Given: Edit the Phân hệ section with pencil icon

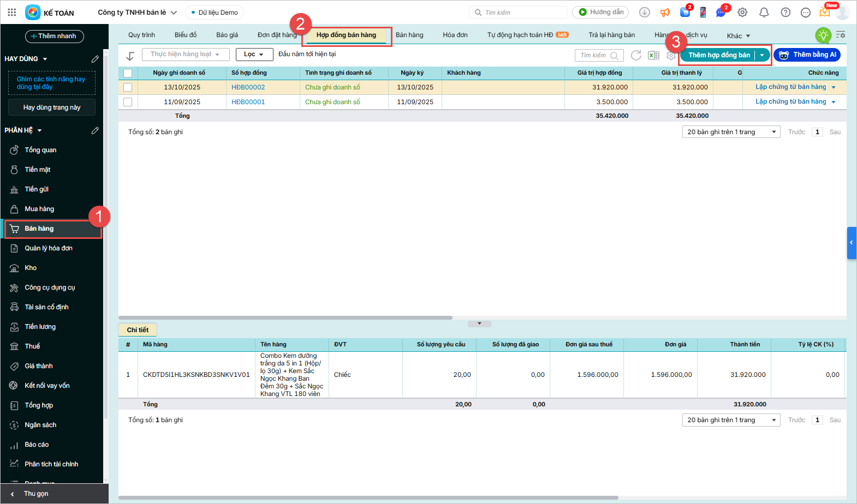Looking at the screenshot, I should click(x=95, y=130).
